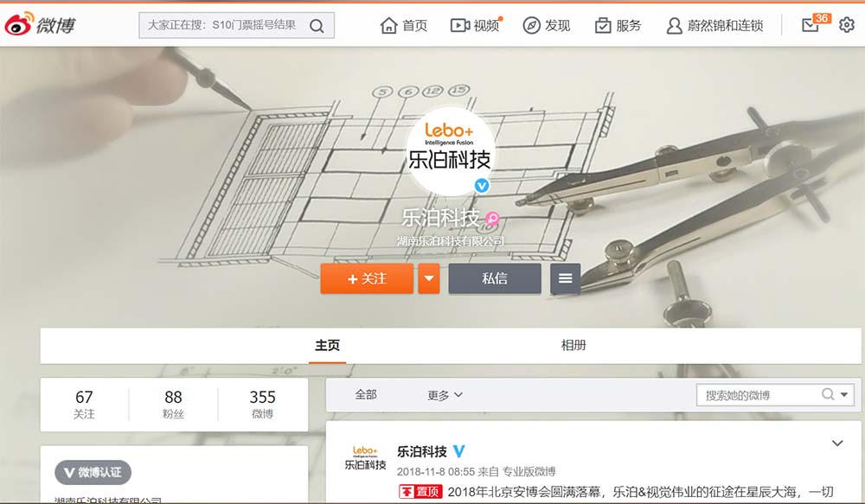The height and width of the screenshot is (504, 865).
Task: Click the Weibo logo icon
Action: (19, 25)
